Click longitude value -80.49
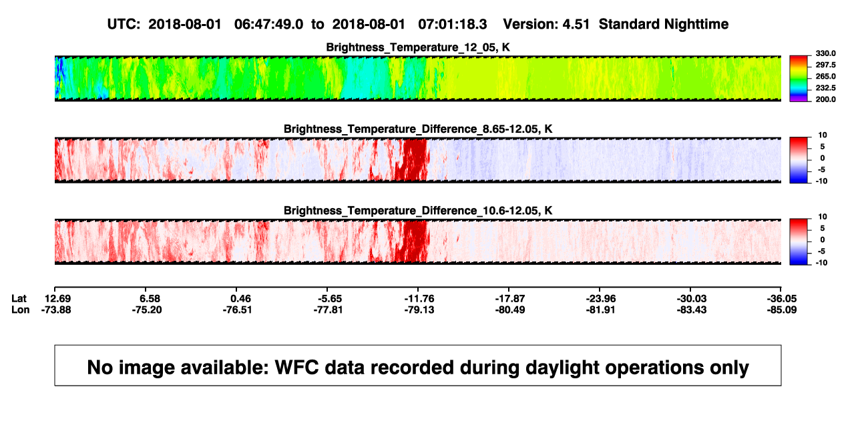Viewport: 868px width, 445px height. click(x=509, y=310)
